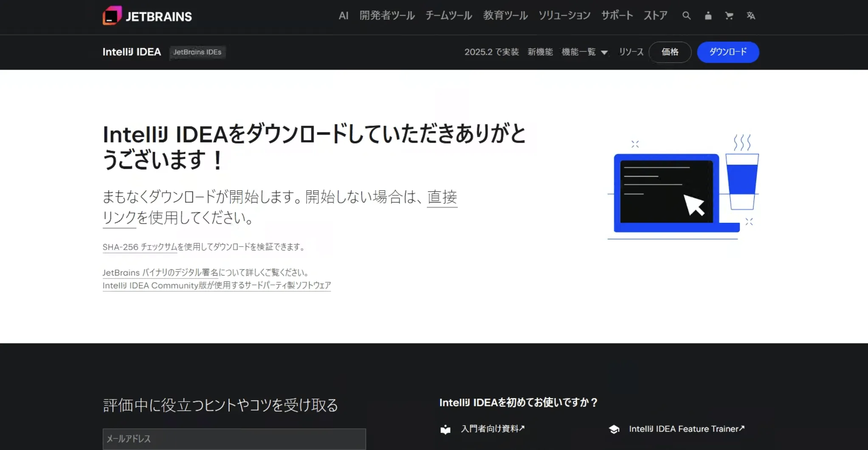Screen dimensions: 868x450
Task: Go to 2025.2 で実装 page
Action: [491, 52]
